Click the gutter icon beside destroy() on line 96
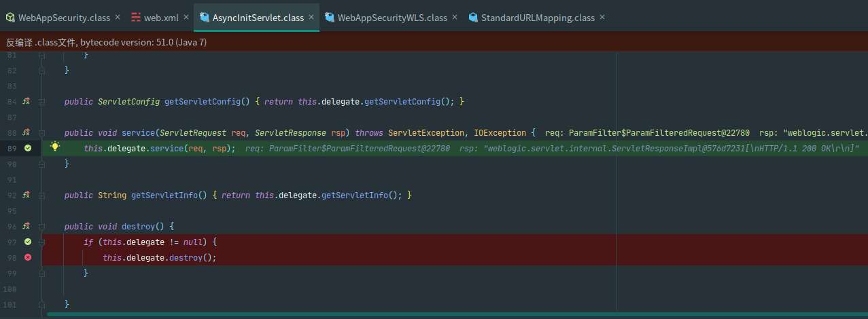Viewport: 868px width, 319px height. point(27,226)
